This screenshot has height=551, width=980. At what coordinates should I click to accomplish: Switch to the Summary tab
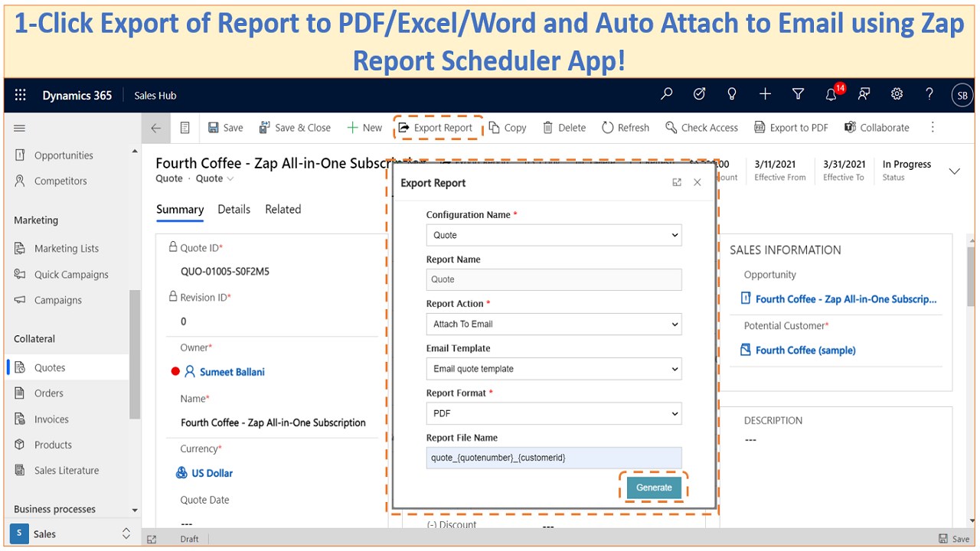[x=180, y=210]
